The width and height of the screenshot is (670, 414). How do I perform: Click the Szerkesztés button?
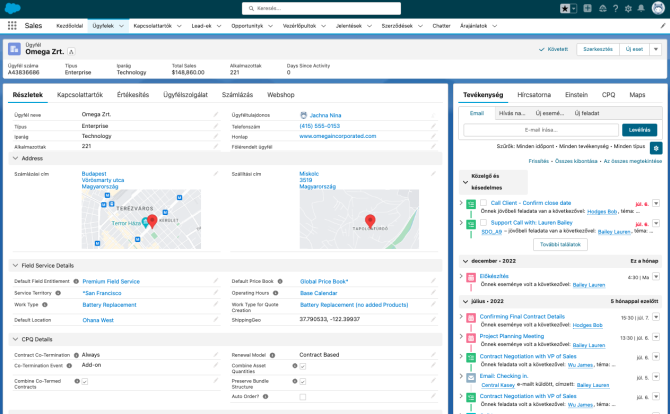[x=597, y=48]
